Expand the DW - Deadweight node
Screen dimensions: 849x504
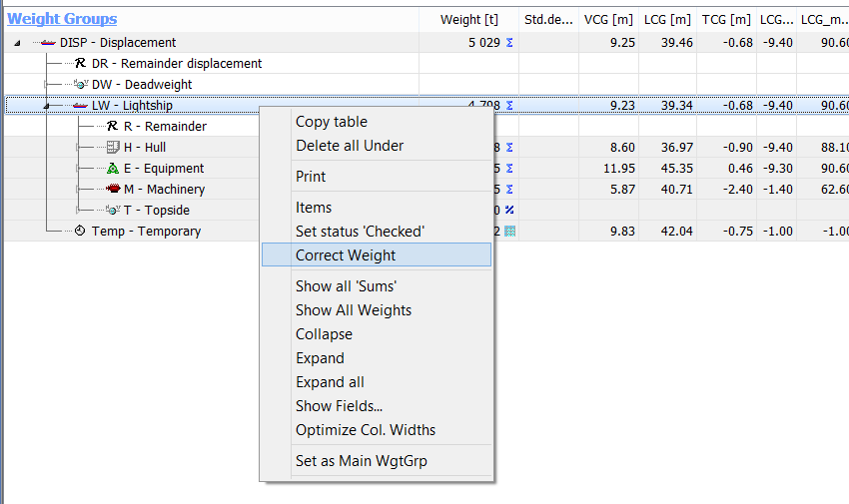[x=46, y=85]
